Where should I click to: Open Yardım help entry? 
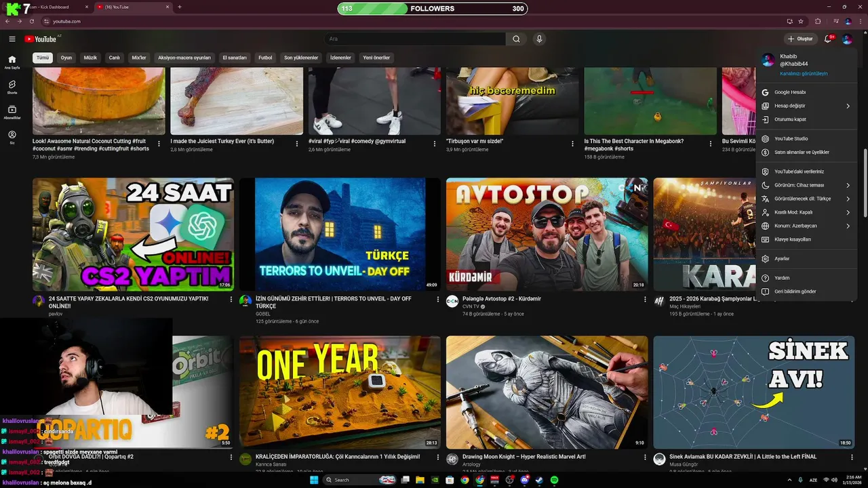(x=806, y=278)
